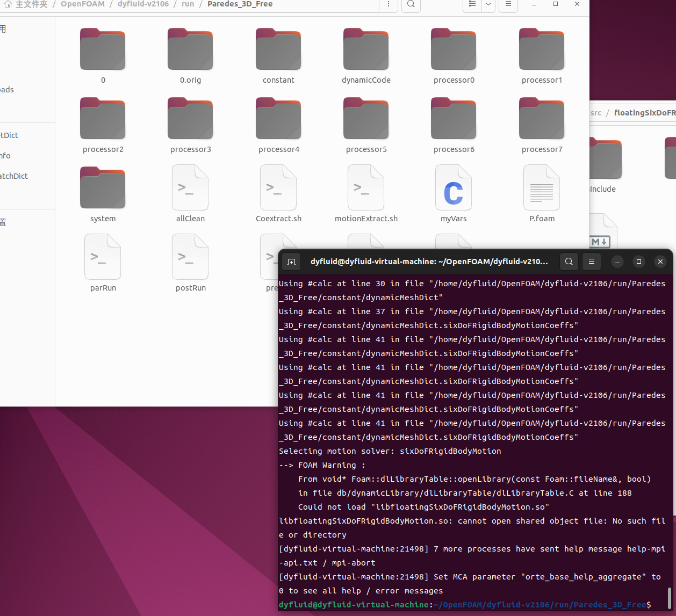The width and height of the screenshot is (676, 616).
Task: Select the myVars C file
Action: 454,187
